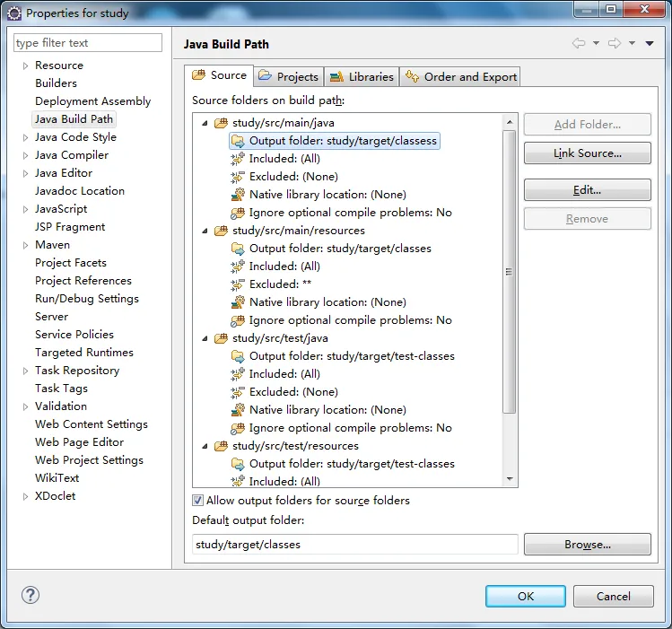The image size is (672, 629).
Task: Expand the XDoclet node
Action: tap(25, 496)
